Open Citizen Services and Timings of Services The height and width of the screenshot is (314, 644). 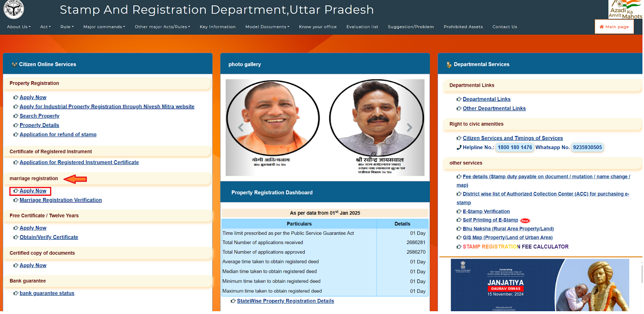click(513, 138)
